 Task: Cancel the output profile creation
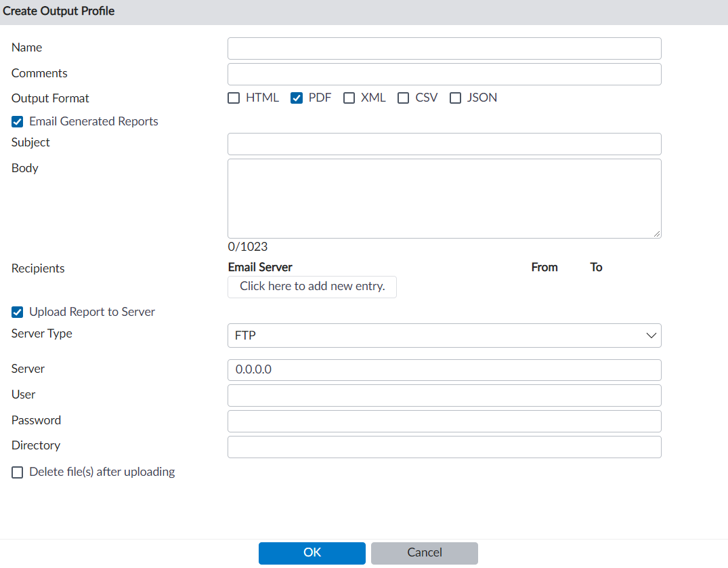[424, 553]
